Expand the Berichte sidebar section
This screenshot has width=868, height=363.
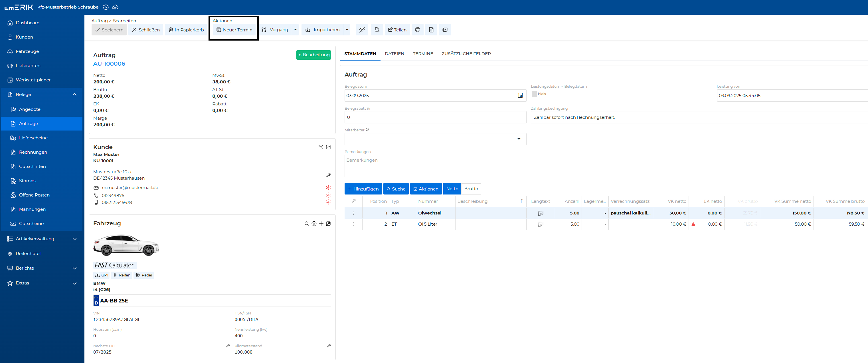[74, 268]
